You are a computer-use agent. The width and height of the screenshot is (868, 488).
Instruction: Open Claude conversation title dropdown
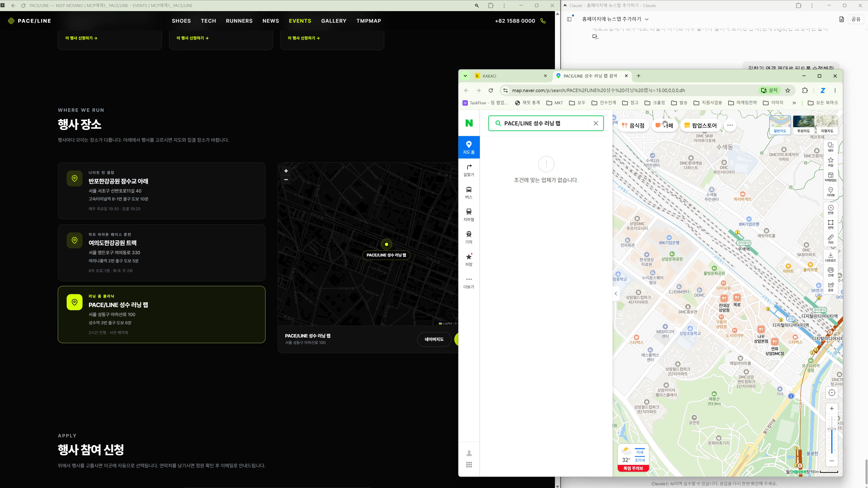(615, 19)
